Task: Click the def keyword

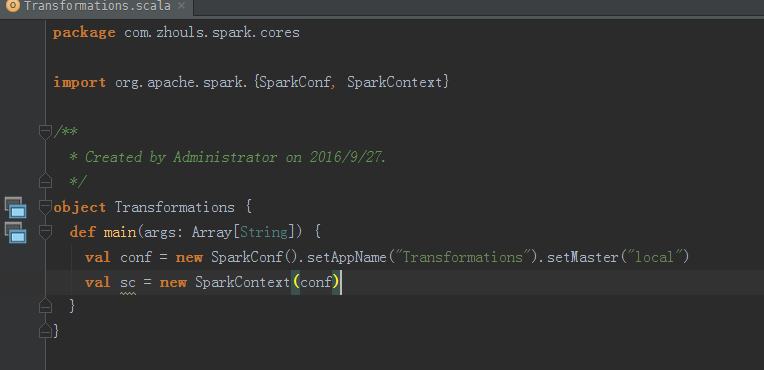Action: point(82,232)
